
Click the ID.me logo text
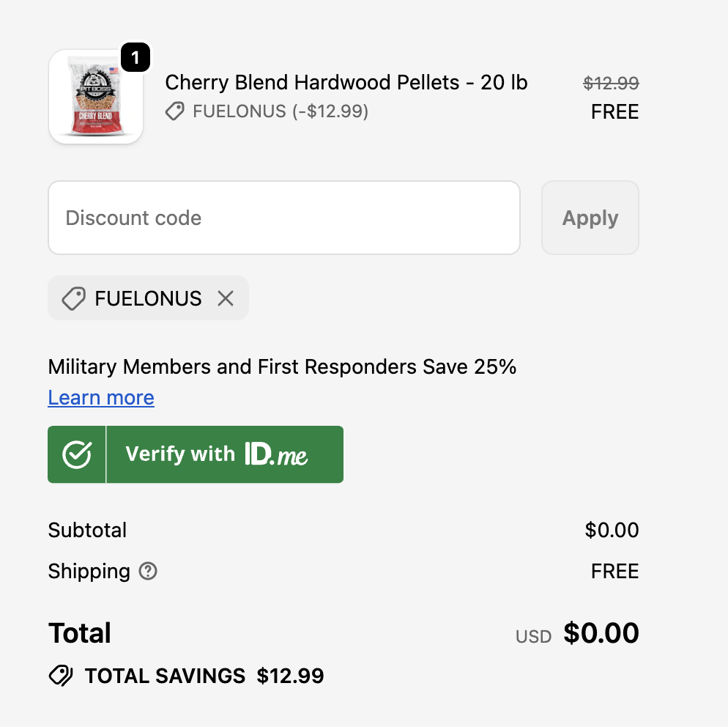276,454
